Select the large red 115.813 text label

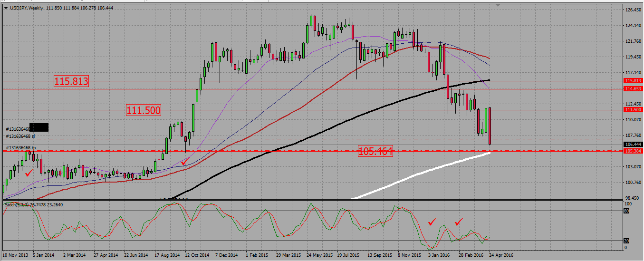click(71, 82)
